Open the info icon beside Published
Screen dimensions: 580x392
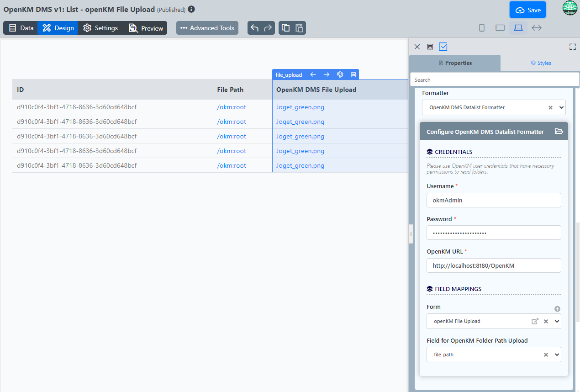coord(191,9)
